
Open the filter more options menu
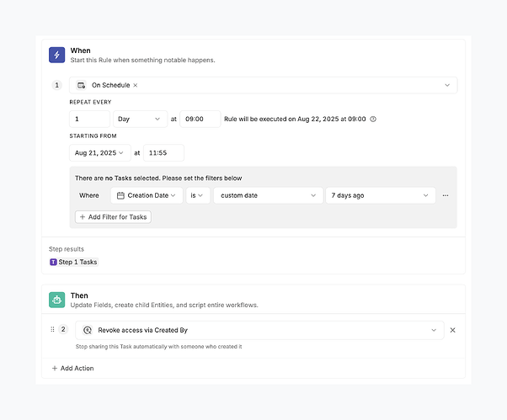click(446, 195)
